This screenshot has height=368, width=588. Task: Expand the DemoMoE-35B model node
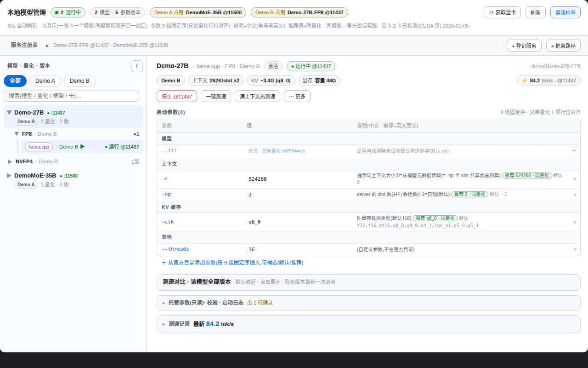9,176
